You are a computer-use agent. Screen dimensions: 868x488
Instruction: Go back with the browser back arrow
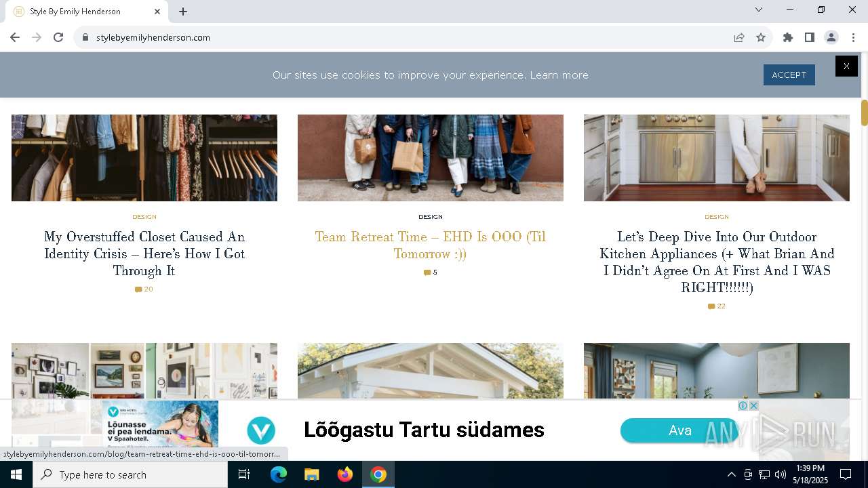point(15,37)
